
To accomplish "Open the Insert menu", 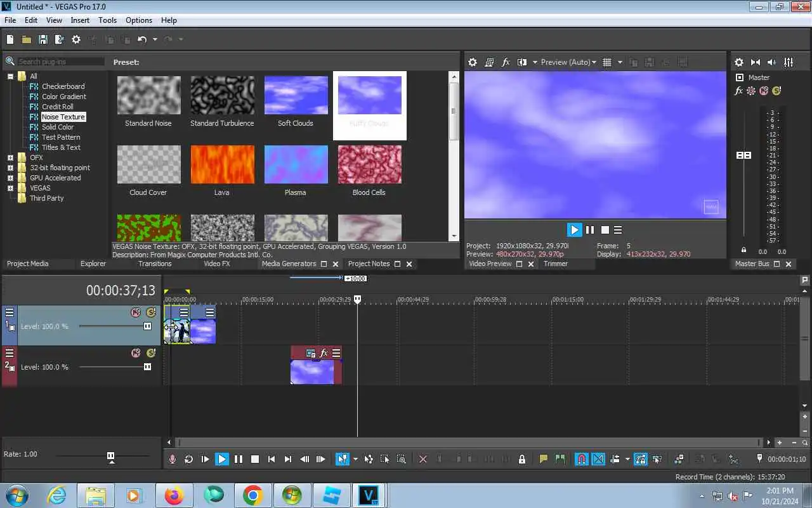I will (80, 20).
